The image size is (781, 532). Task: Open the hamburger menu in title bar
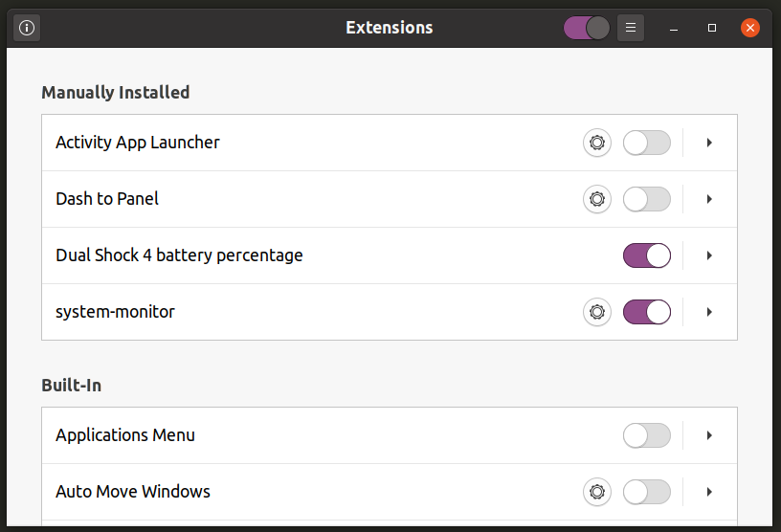point(631,28)
